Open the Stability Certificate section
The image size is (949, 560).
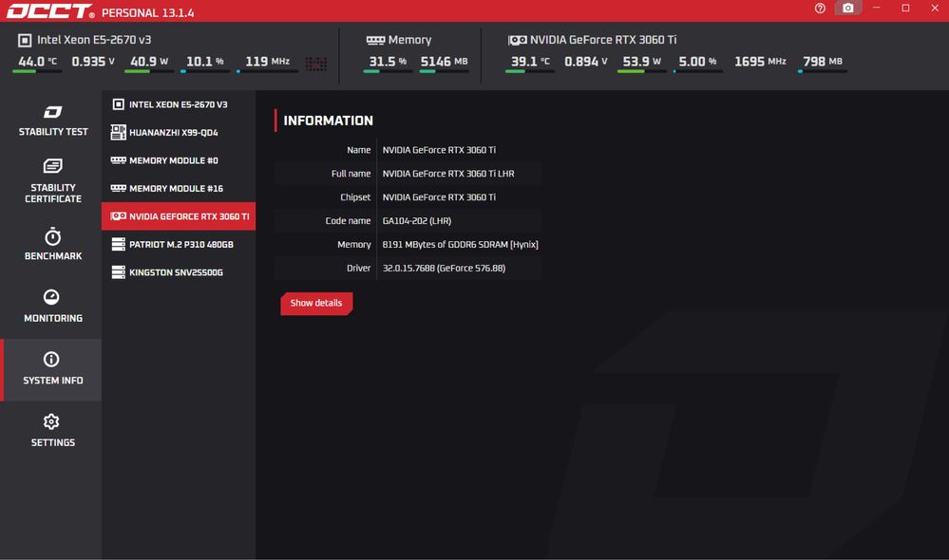tap(52, 182)
